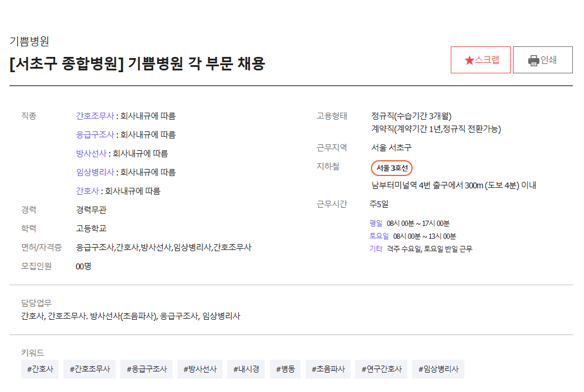The height and width of the screenshot is (392, 584).
Task: Click the 기쁨병원 company name above title
Action: [x=29, y=41]
